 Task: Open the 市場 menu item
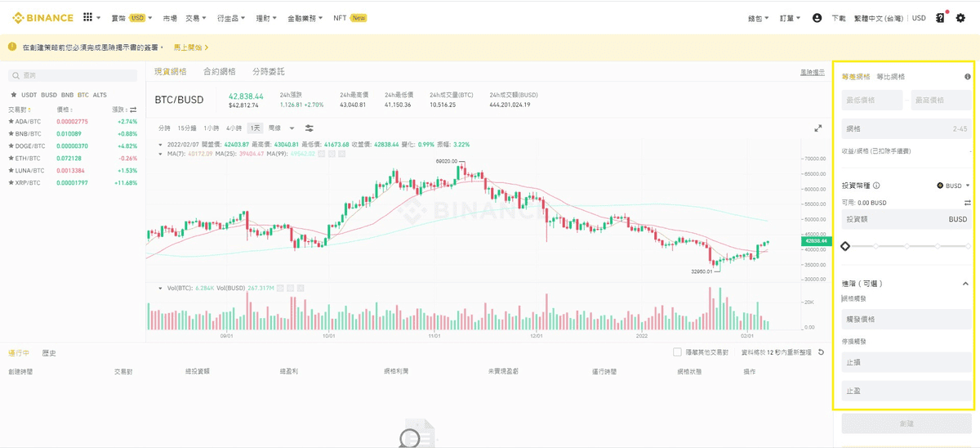click(x=169, y=18)
